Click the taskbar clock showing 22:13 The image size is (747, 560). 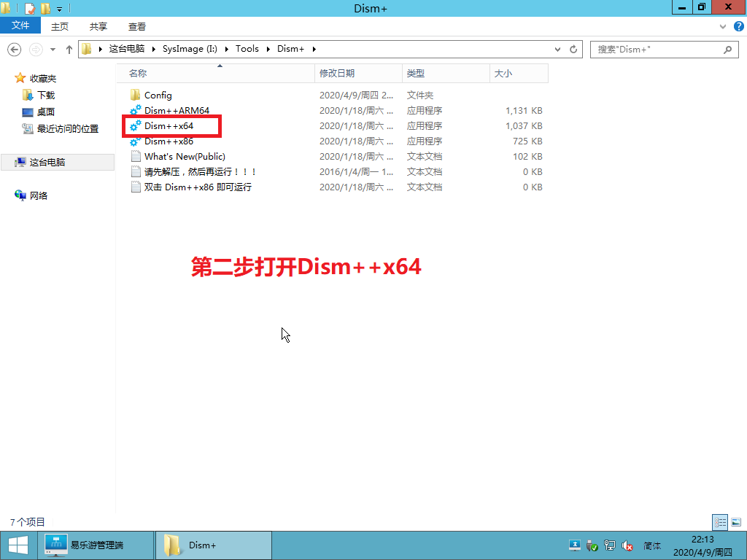(x=703, y=545)
